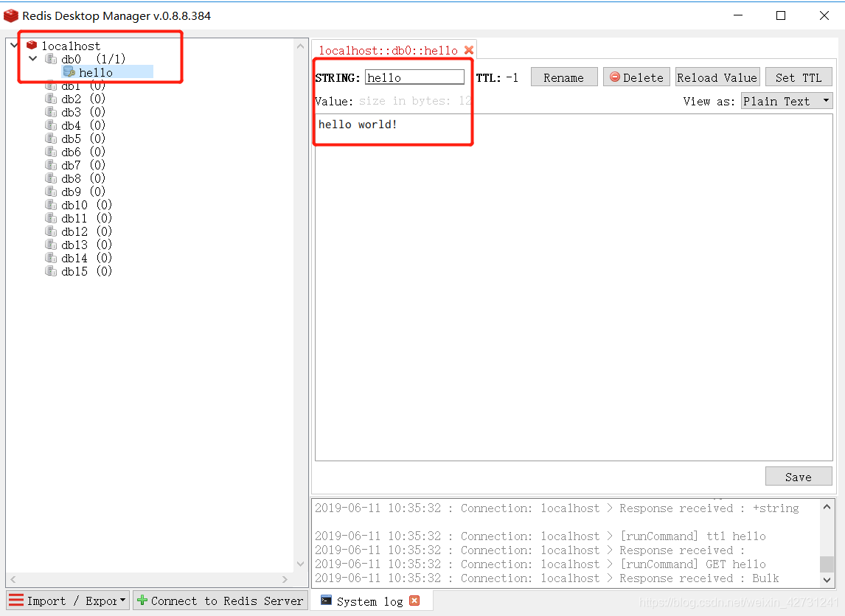Viewport: 845px width, 616px height.
Task: Close the localhost::db0::hello tab
Action: 469,50
